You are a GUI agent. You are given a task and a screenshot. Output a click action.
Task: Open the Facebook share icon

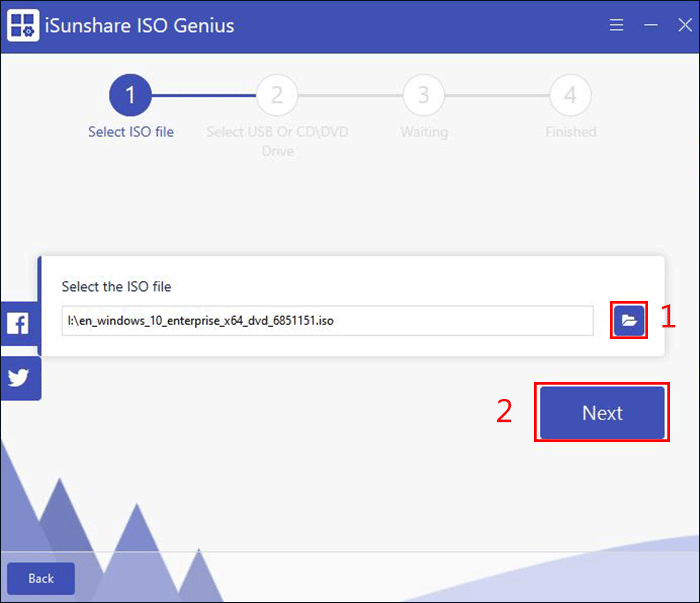(x=18, y=324)
